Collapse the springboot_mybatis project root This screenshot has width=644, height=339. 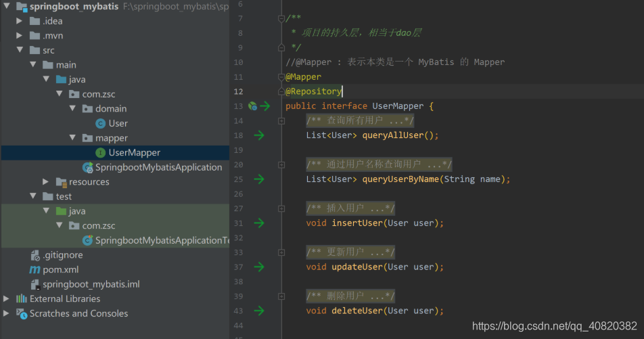point(7,6)
